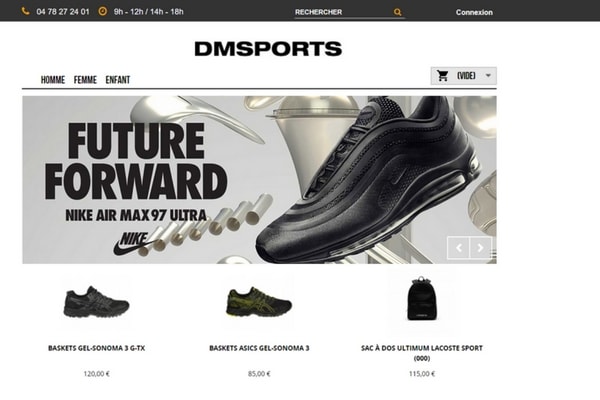Click the phone icon in the top bar
Viewport: 600px width, 400px height.
pos(26,11)
